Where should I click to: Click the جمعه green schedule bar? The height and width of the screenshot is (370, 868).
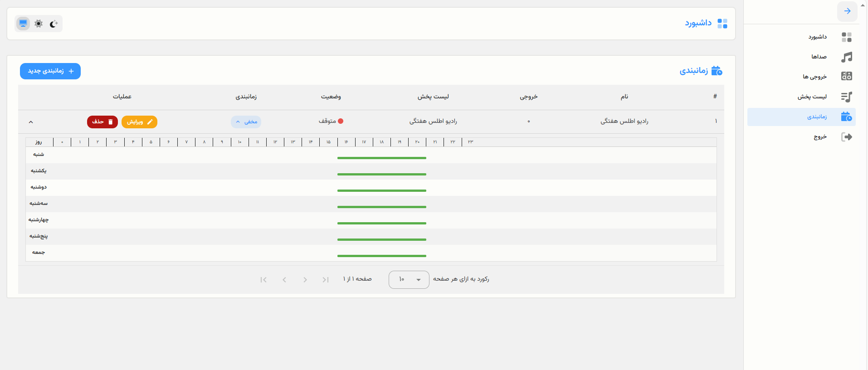[382, 256]
